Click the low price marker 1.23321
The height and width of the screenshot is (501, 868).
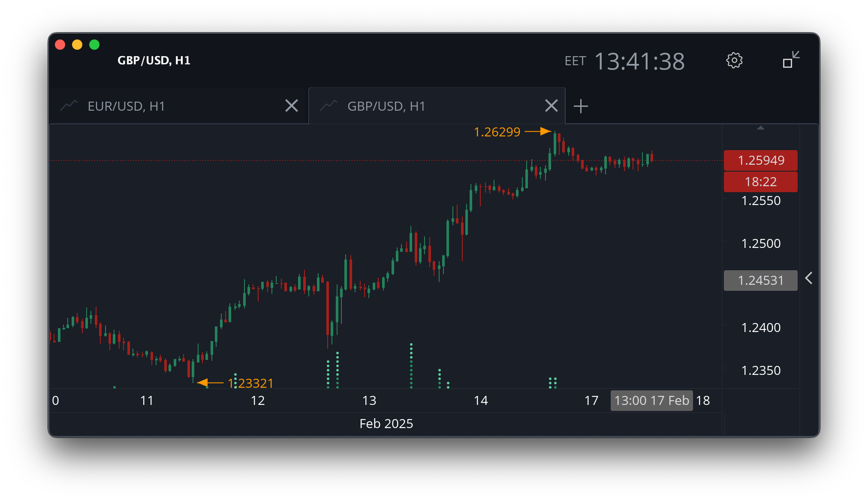[x=250, y=383]
